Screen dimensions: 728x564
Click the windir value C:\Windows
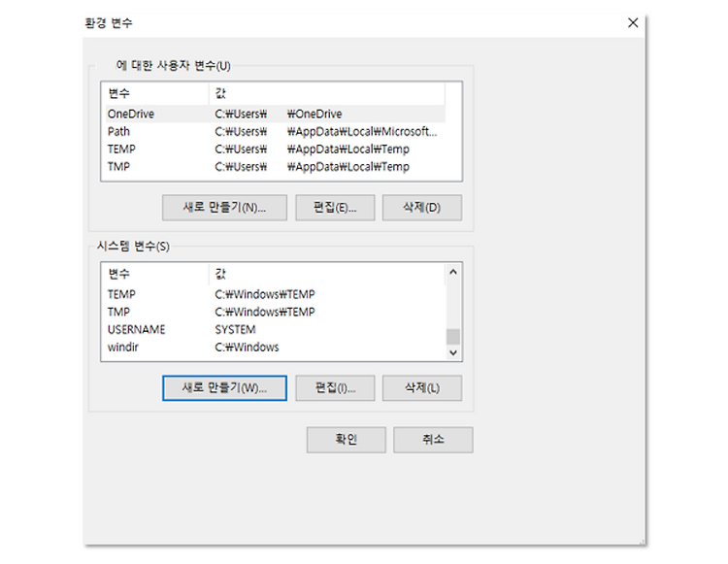tap(247, 348)
